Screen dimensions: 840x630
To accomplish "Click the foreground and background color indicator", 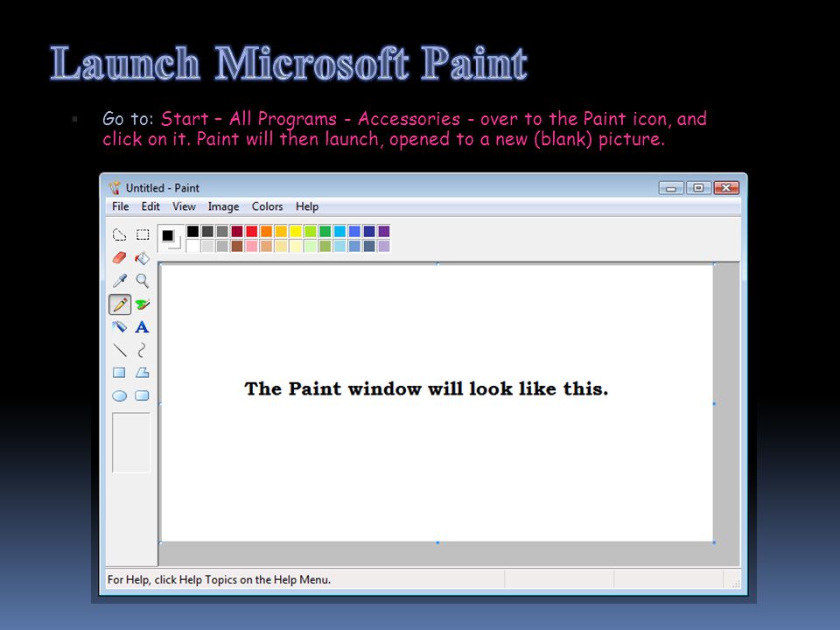I will [171, 238].
